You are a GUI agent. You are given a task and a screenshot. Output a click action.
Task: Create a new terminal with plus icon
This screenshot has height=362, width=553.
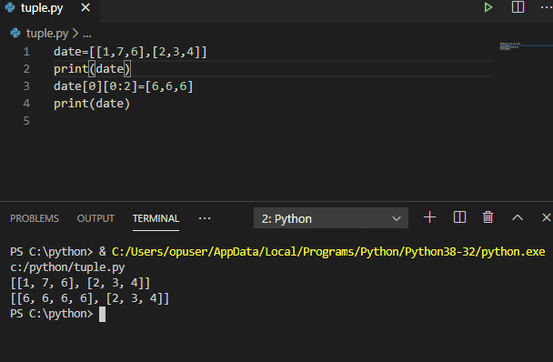click(430, 217)
